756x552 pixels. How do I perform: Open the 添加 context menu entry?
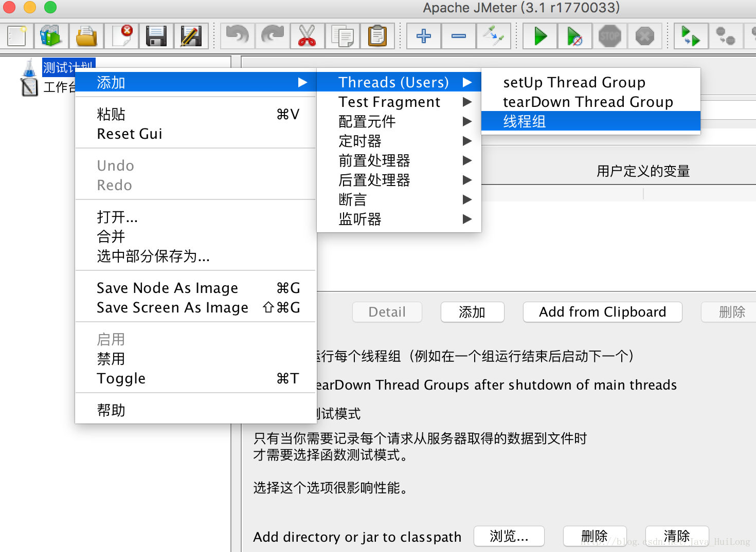coord(195,82)
